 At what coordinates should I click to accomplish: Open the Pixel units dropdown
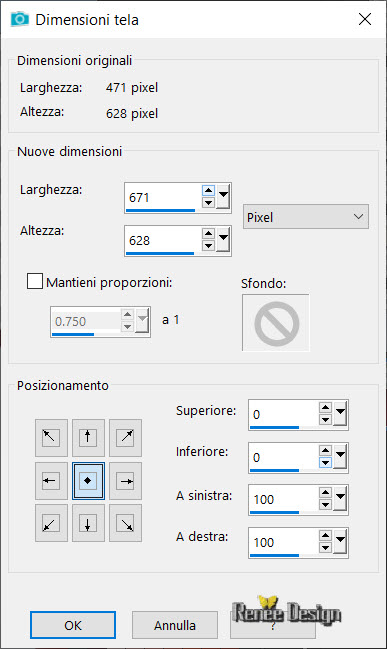click(305, 217)
